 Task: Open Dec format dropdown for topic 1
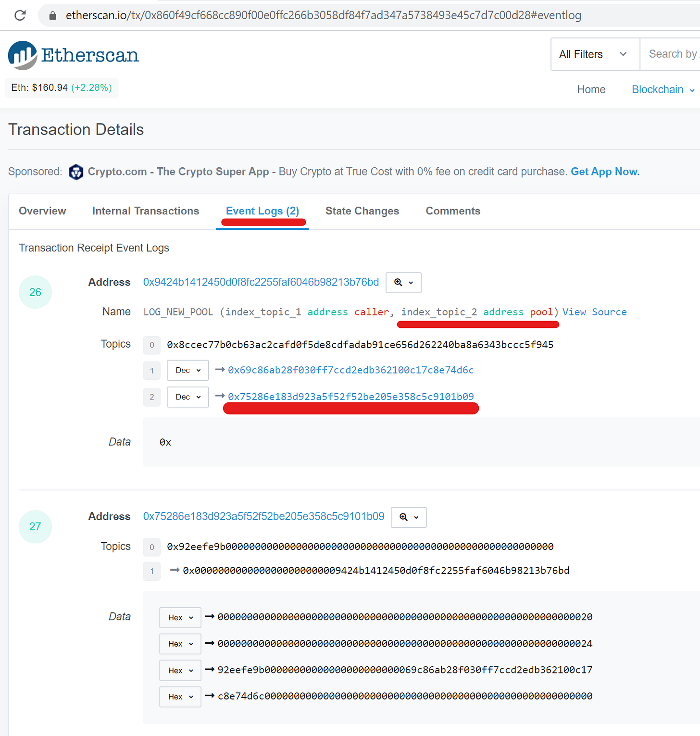[188, 370]
